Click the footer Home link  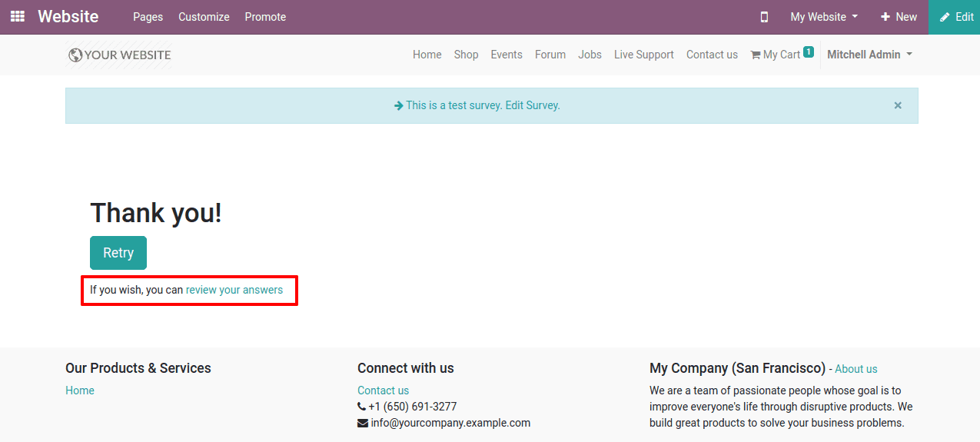[x=80, y=390]
